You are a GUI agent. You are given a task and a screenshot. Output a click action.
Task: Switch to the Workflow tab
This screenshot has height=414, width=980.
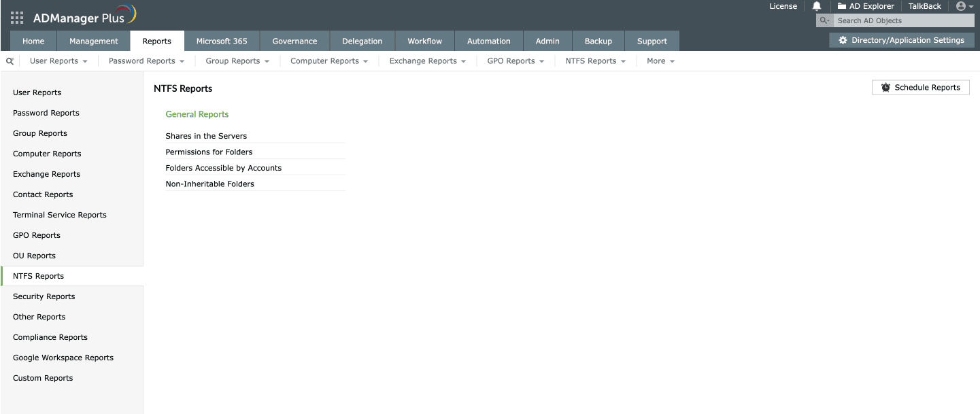(424, 41)
